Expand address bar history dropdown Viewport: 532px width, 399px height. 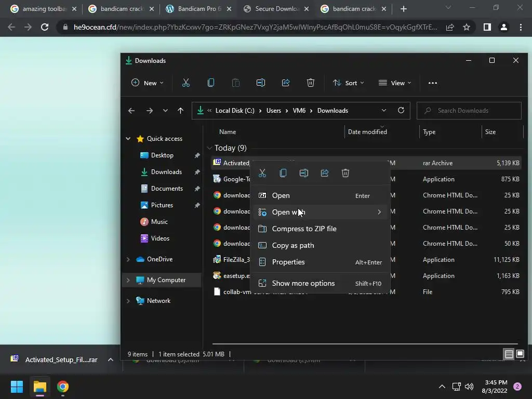pos(384,110)
